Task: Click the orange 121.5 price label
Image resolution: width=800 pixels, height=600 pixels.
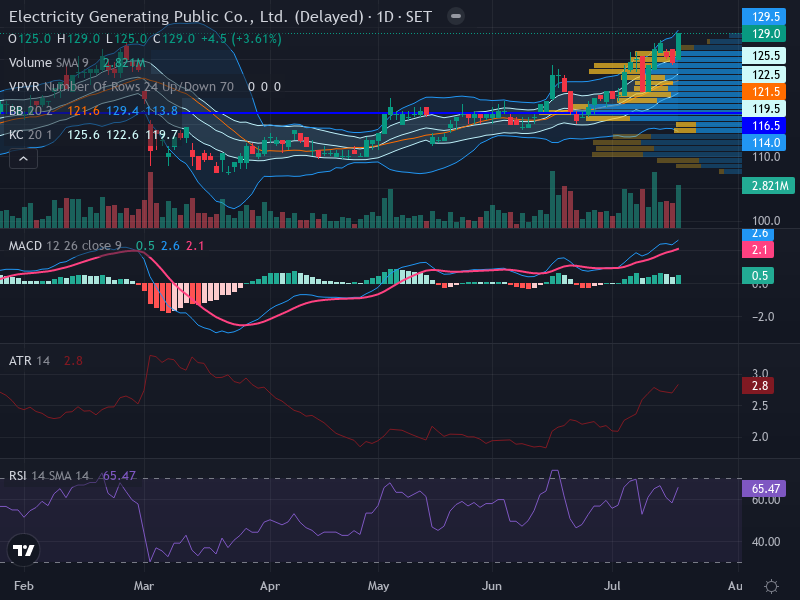Action: click(764, 91)
